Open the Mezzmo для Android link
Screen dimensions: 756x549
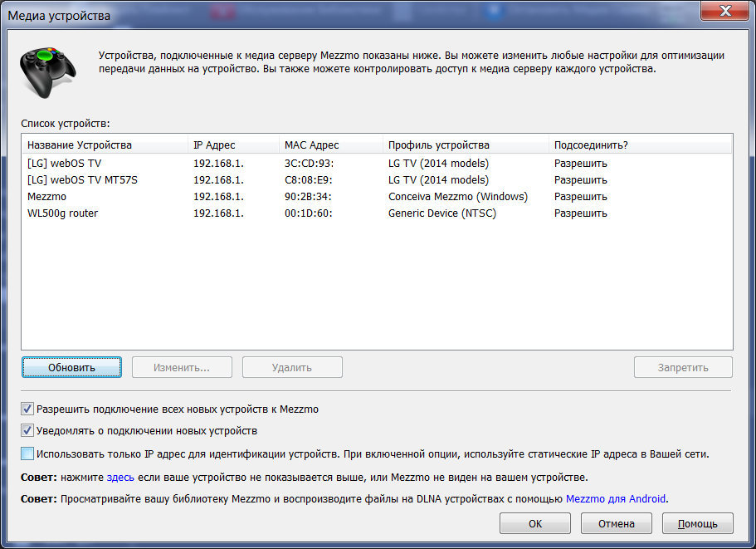(616, 499)
